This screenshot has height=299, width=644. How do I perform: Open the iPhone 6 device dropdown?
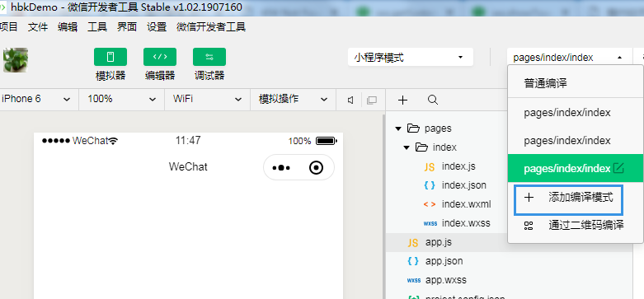[x=39, y=100]
